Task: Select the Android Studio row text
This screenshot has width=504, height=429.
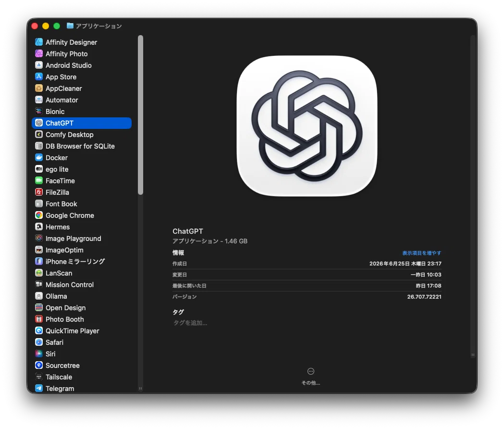Action: (x=68, y=65)
